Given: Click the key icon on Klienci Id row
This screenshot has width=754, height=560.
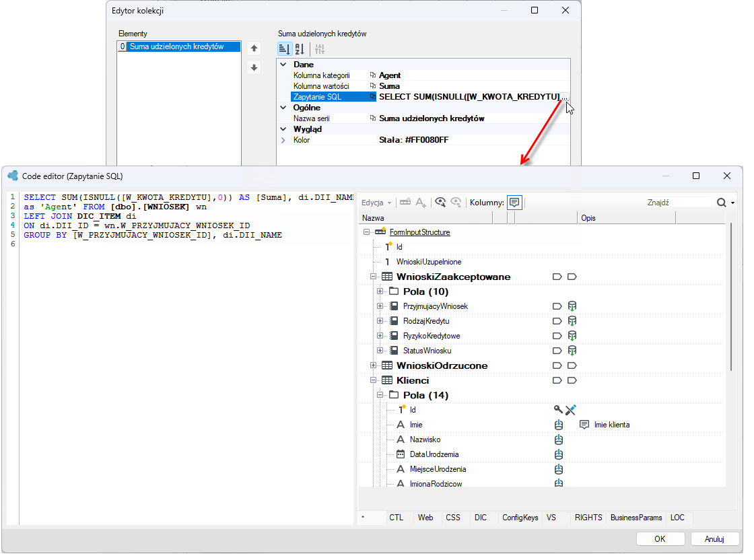Looking at the screenshot, I should point(558,410).
